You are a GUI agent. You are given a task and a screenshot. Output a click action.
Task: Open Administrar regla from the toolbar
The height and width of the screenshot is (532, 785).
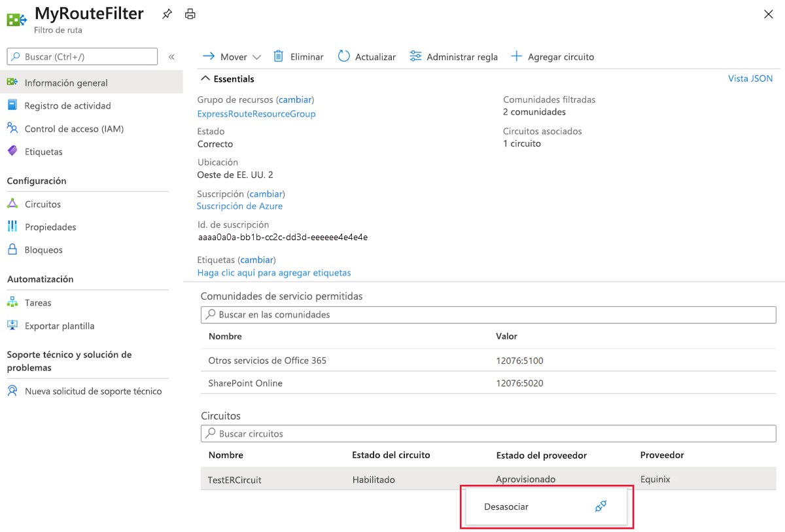(453, 56)
